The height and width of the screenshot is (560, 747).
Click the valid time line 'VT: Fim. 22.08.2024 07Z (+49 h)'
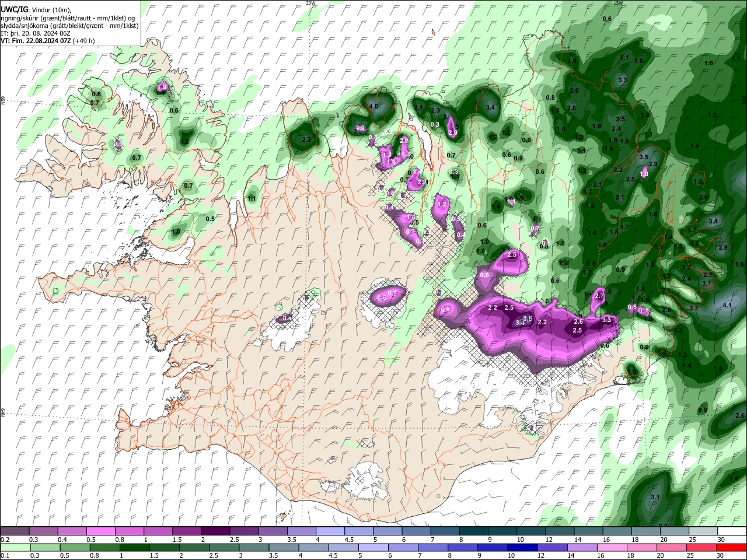click(x=48, y=41)
